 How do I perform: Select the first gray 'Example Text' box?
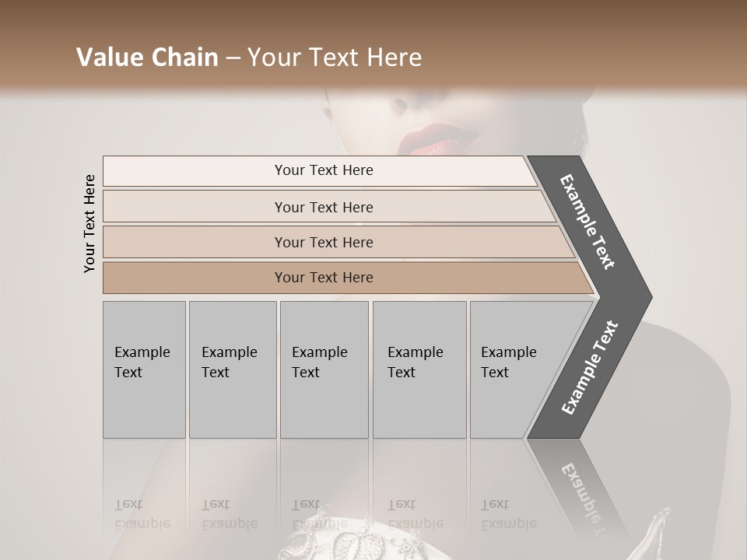click(145, 369)
